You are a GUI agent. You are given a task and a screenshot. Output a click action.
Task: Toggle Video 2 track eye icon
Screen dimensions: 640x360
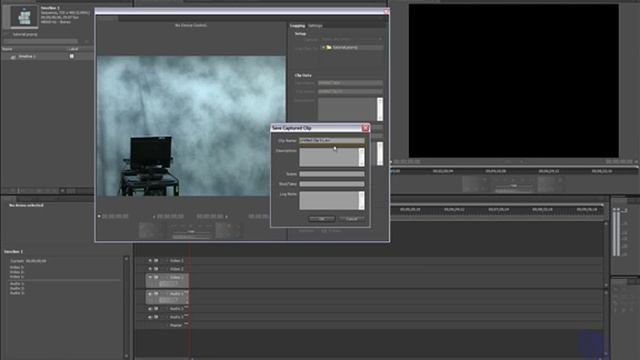pos(150,269)
